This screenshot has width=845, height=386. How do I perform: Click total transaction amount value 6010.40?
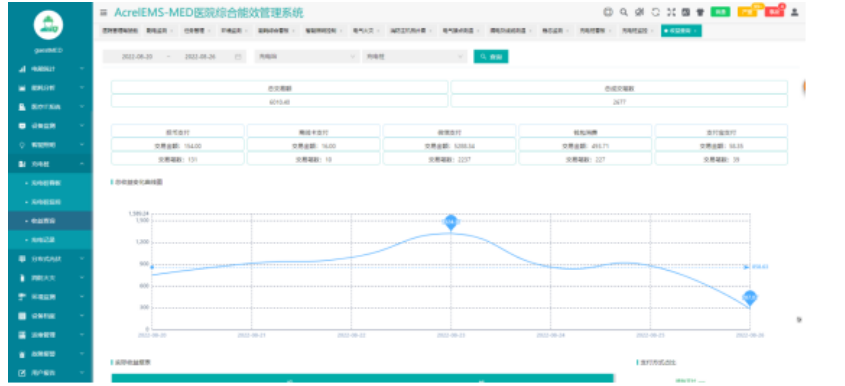tap(280, 101)
